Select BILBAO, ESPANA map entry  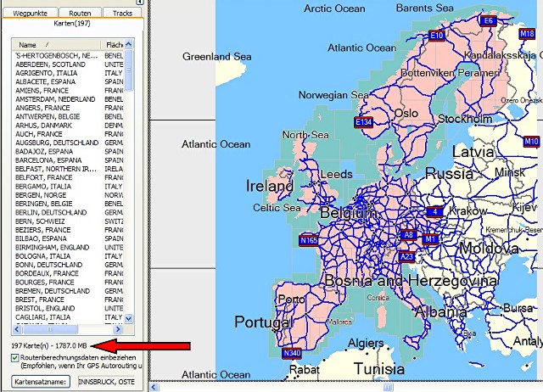pos(68,238)
